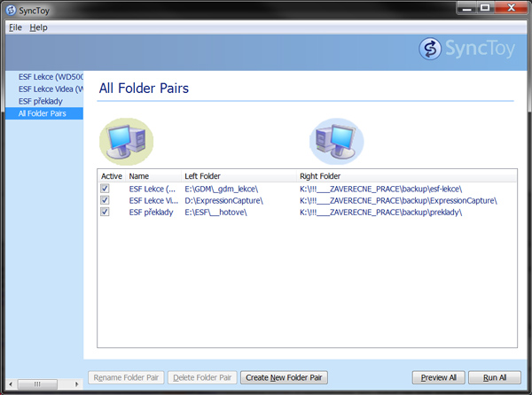The width and height of the screenshot is (532, 395).
Task: Open the File menu
Action: (15, 27)
